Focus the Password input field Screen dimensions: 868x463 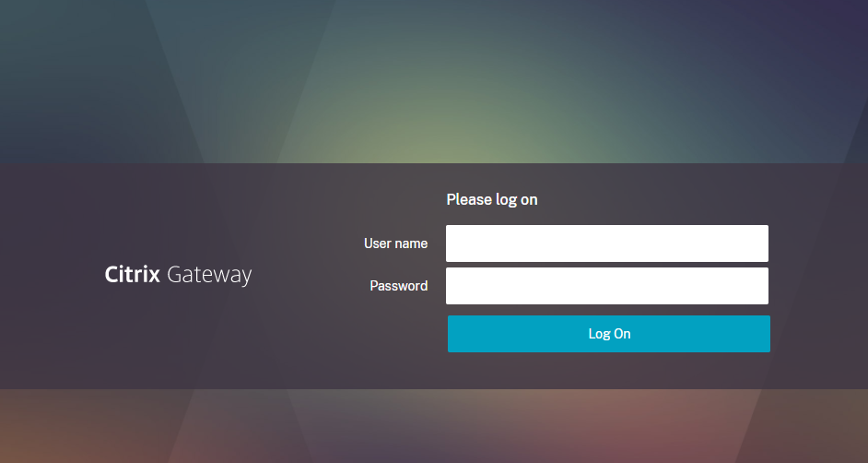606,286
